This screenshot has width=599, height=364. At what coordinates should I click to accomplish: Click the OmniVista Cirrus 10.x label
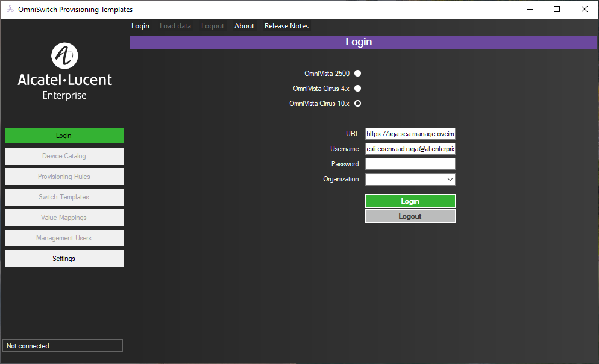click(x=319, y=104)
